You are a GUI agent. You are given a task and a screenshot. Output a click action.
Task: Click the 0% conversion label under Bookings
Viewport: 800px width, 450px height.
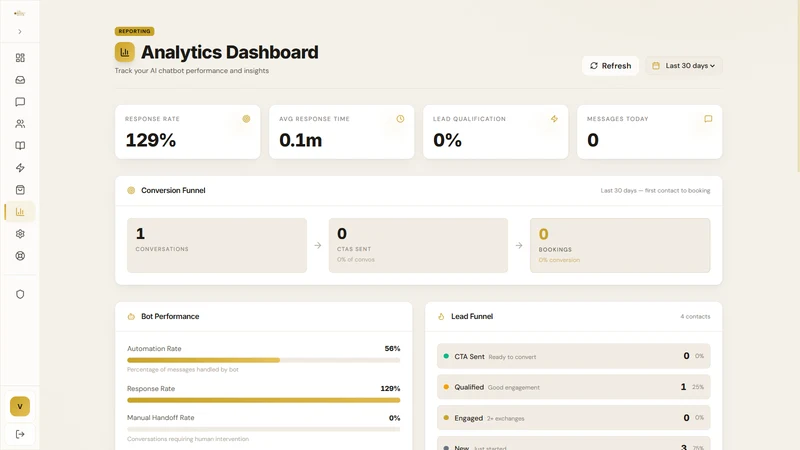pyautogui.click(x=559, y=260)
